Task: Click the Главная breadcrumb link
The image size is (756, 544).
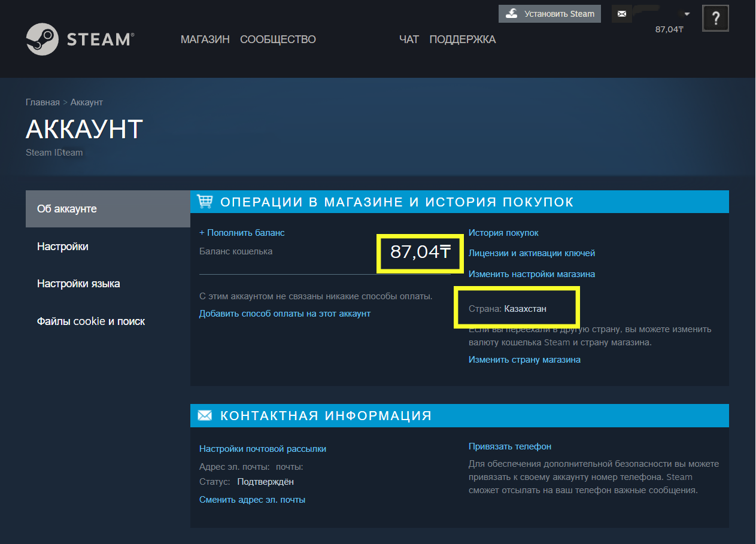Action: (42, 102)
